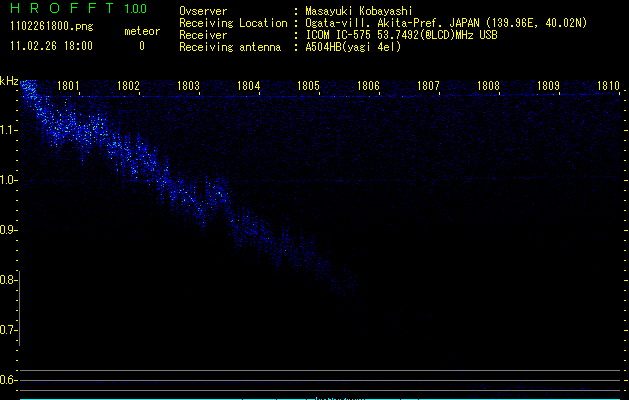Viewport: 629px width, 400px height.
Task: Click the 1805 time marker
Action: coord(308,86)
